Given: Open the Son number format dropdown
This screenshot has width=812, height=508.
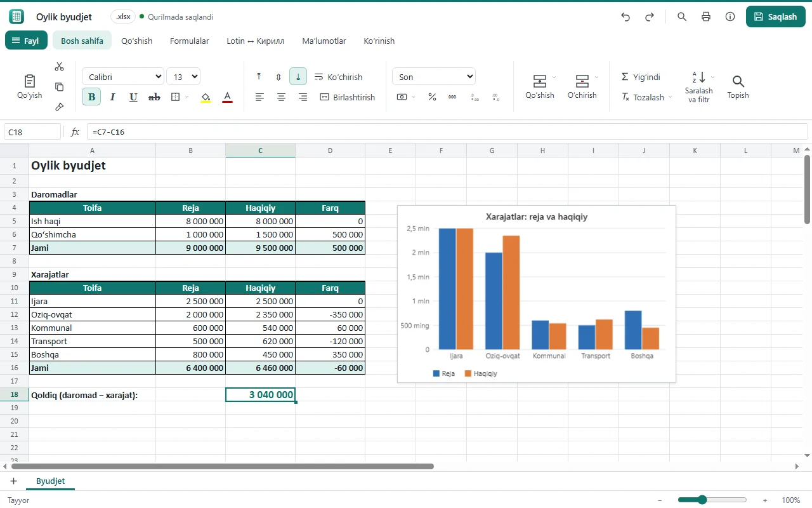Looking at the screenshot, I should (x=434, y=77).
